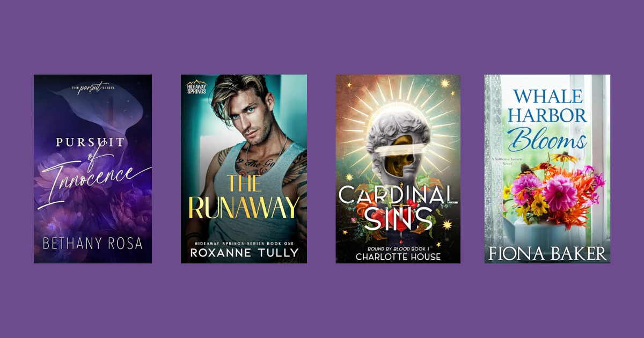644x338 pixels.
Task: Click the gold The Runaway title text
Action: click(x=244, y=197)
